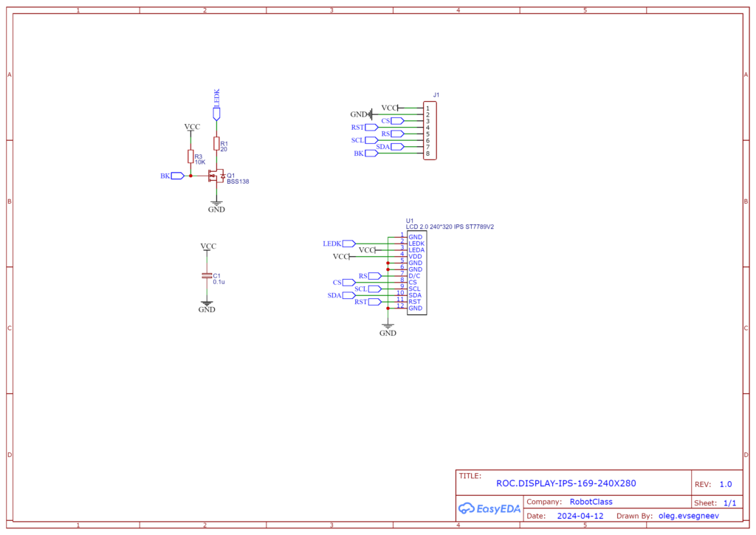Click the 'TITLE:' field label
This screenshot has width=756, height=535.
coord(470,476)
